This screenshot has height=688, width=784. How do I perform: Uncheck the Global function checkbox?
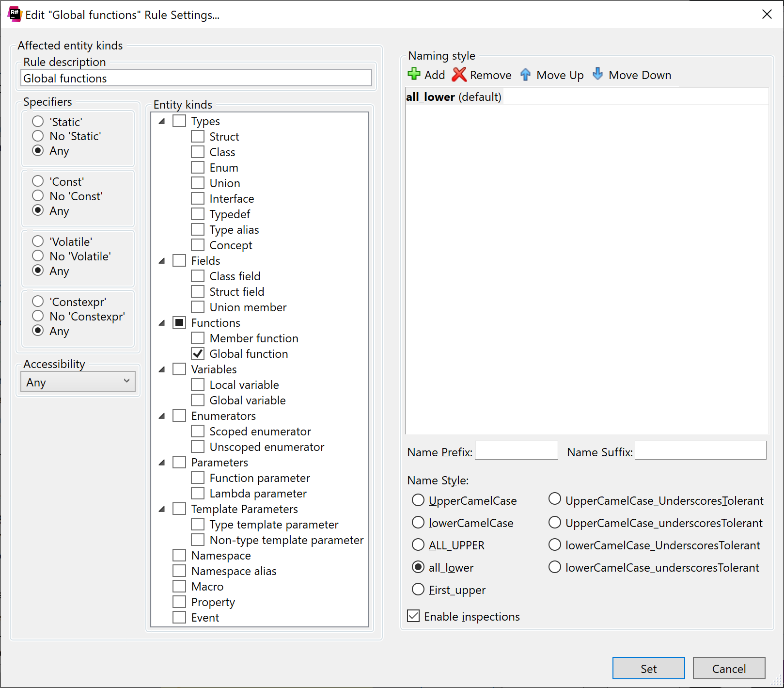point(197,353)
